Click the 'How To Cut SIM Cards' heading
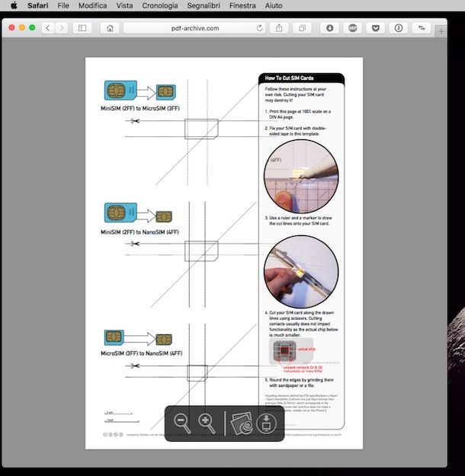465x476 pixels. (x=289, y=78)
